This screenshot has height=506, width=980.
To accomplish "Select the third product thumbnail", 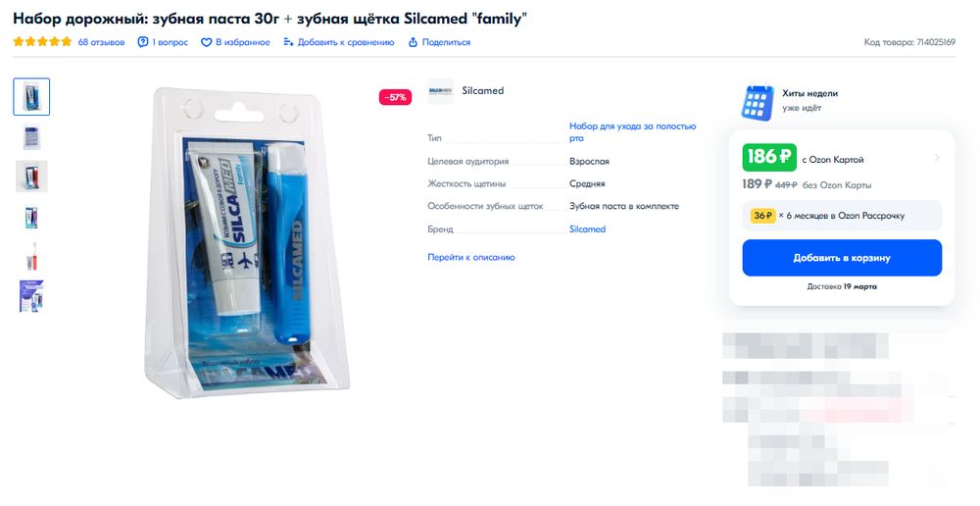I will (x=31, y=177).
